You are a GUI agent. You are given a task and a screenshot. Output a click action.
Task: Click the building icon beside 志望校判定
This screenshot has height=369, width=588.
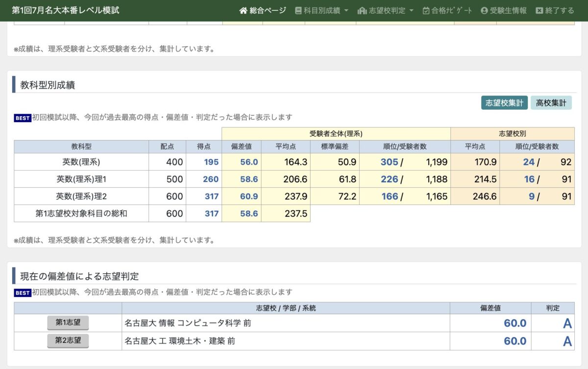[362, 10]
